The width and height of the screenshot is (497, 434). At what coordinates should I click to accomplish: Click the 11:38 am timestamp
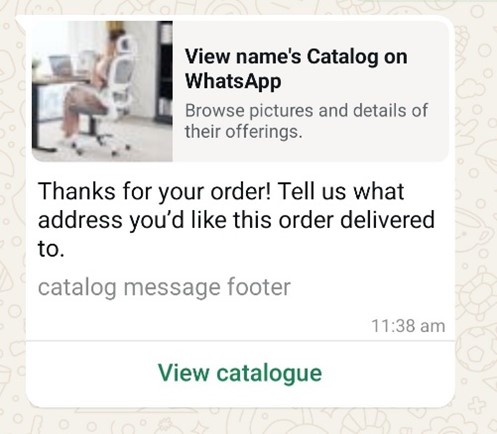[408, 326]
